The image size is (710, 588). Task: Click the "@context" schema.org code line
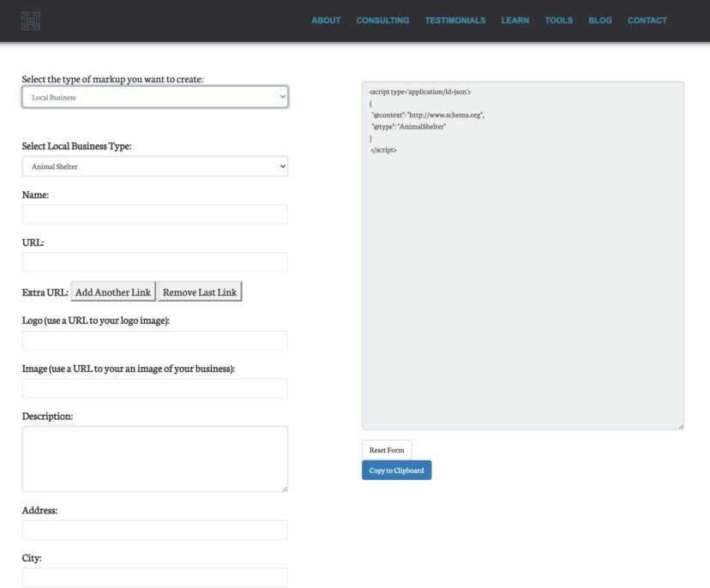(x=428, y=115)
